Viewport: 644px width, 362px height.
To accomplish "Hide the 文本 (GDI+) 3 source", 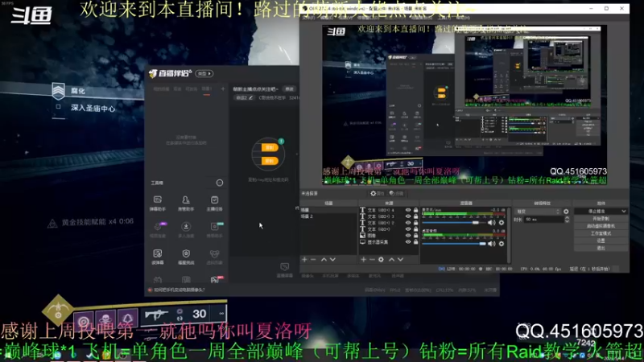I will pyautogui.click(x=408, y=216).
